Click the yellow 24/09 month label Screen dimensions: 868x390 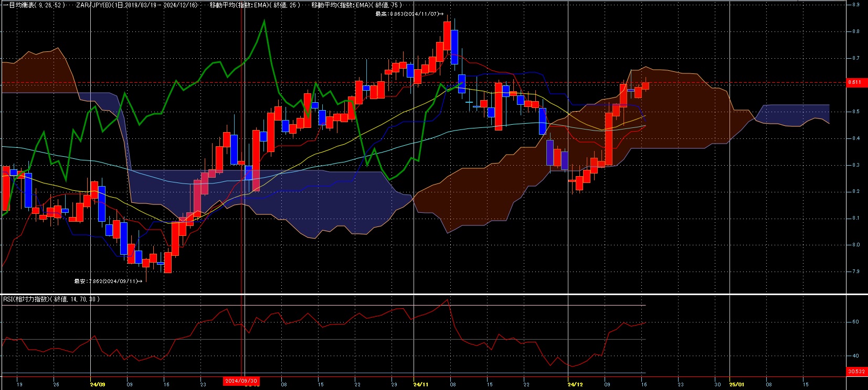(x=98, y=385)
